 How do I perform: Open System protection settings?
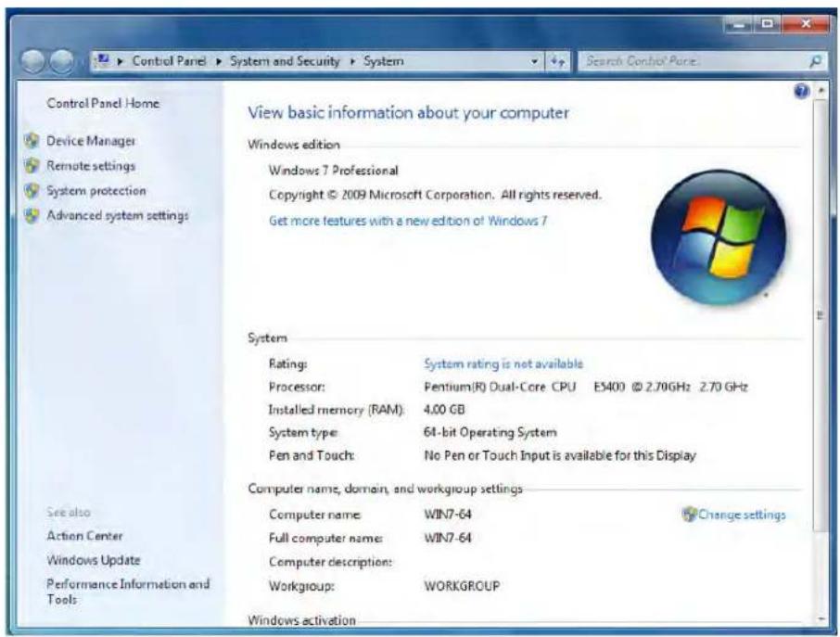coord(96,191)
